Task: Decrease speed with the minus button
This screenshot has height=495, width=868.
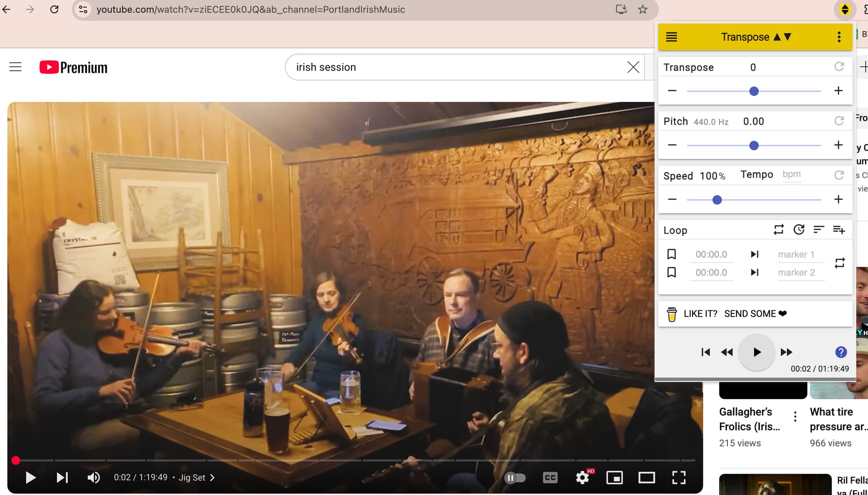Action: coord(672,200)
